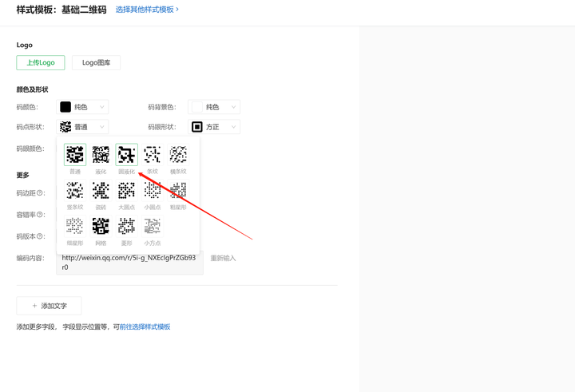This screenshot has width=575, height=392.
Task: Open the 码眼形状 方正 dropdown
Action: 214,127
